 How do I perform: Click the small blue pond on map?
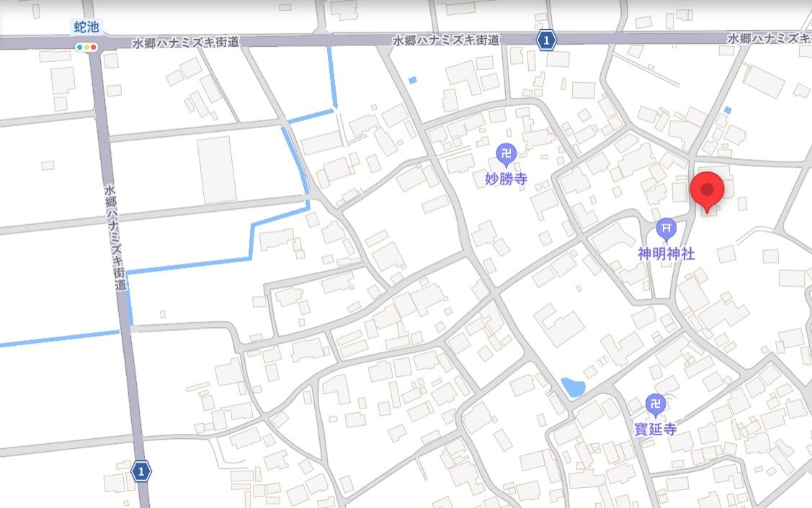click(573, 388)
